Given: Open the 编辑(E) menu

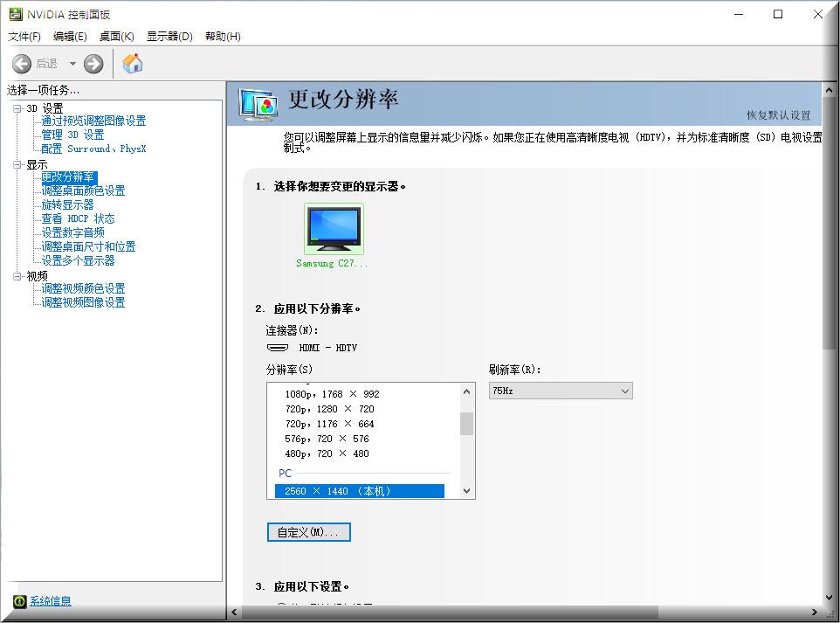Looking at the screenshot, I should (70, 37).
